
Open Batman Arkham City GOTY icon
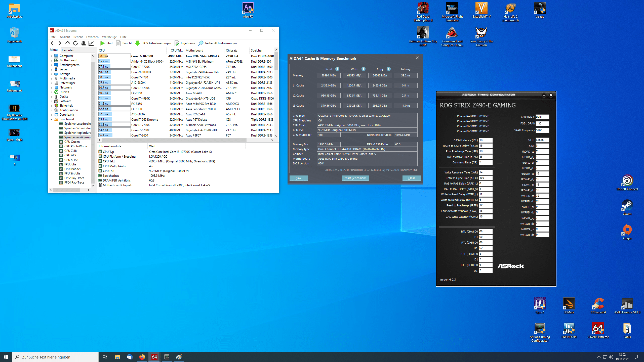tap(423, 37)
